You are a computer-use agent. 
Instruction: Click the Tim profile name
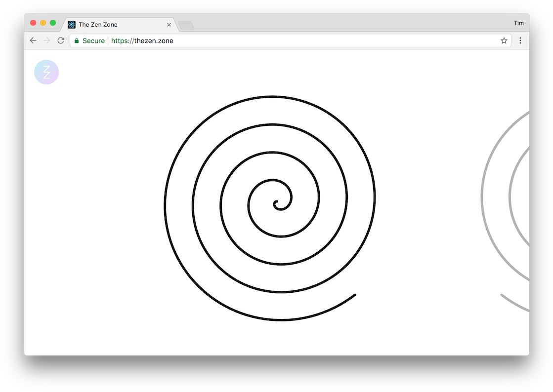point(518,23)
